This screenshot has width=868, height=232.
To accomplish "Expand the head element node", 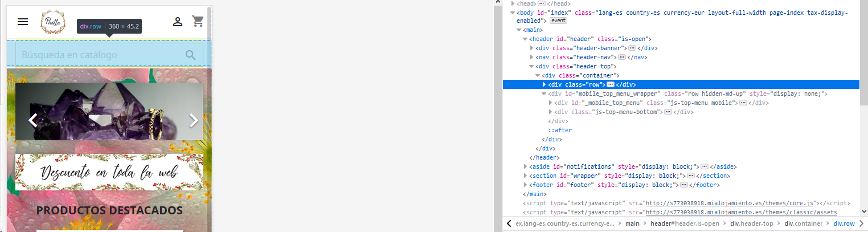I will tap(513, 3).
